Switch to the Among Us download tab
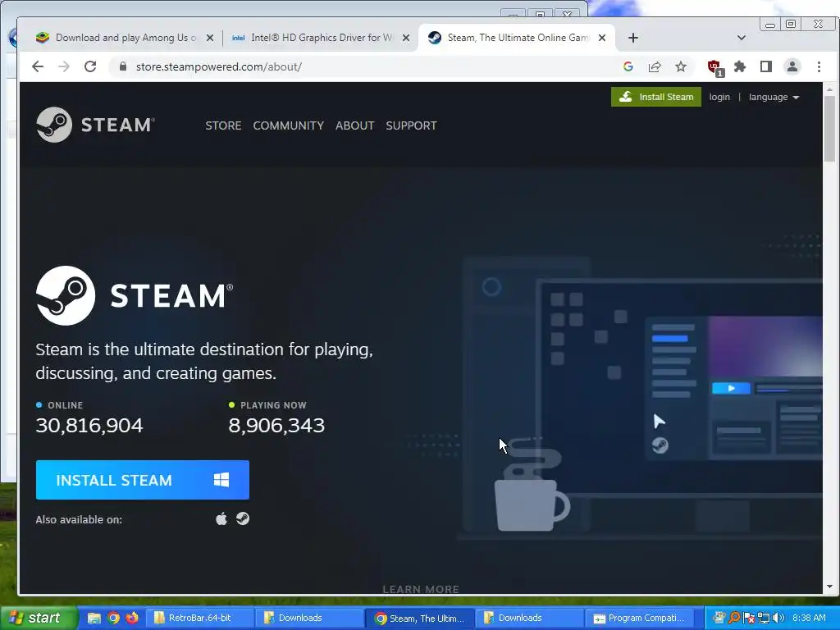 tap(116, 38)
